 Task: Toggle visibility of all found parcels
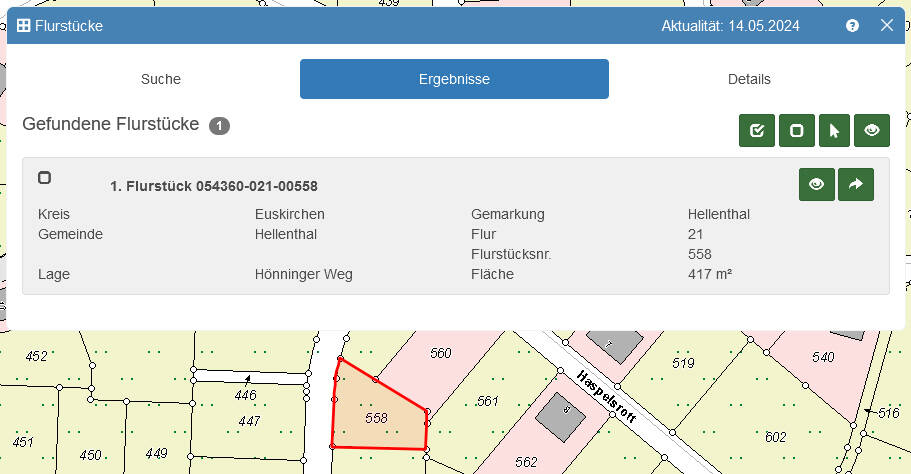coord(871,130)
